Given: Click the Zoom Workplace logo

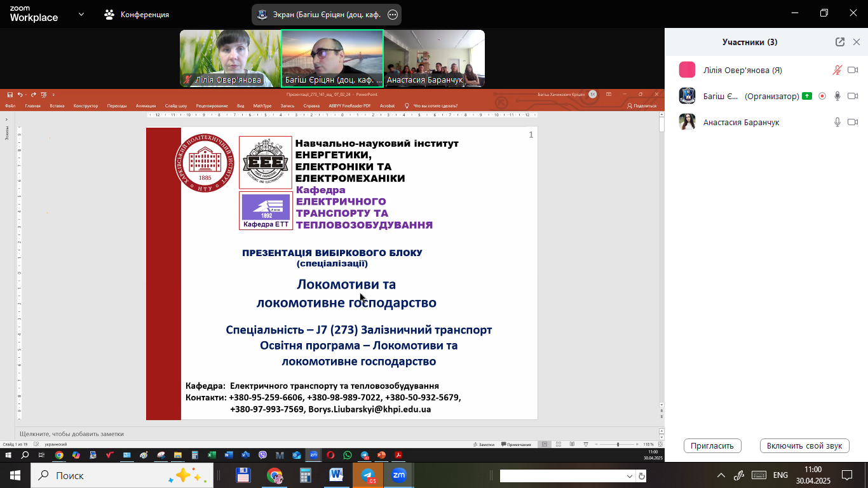Looking at the screenshot, I should click(34, 15).
